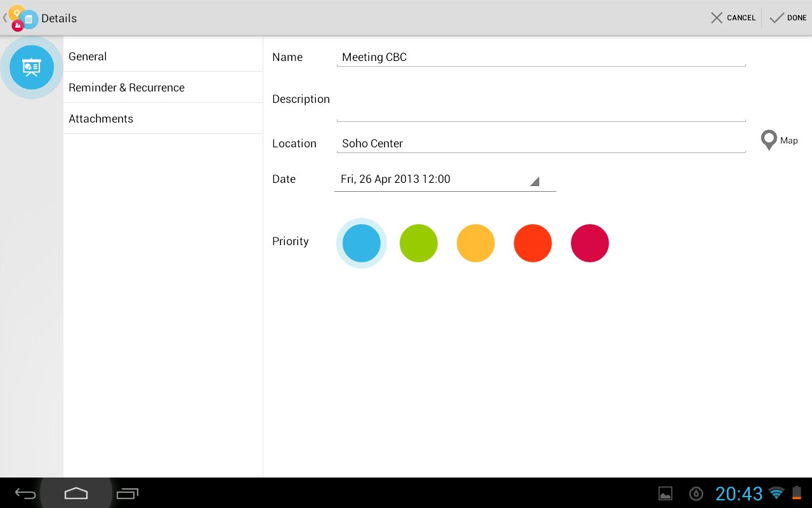Open the recent apps icon
This screenshot has width=812, height=508.
[x=128, y=493]
